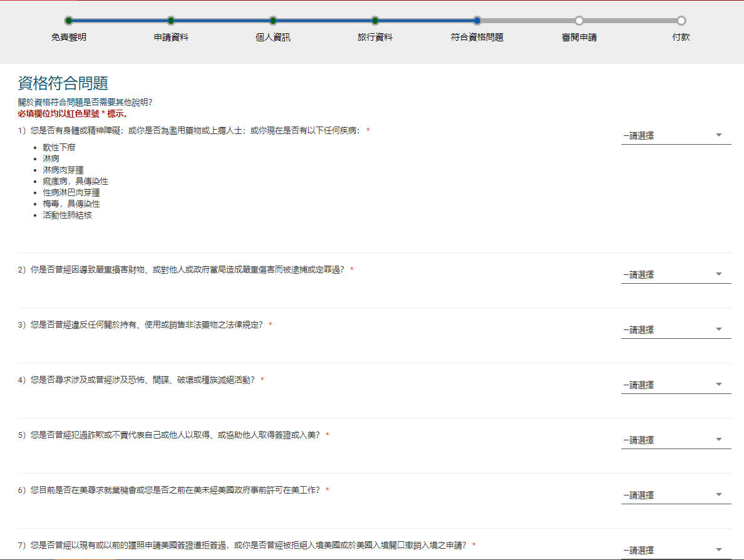The height and width of the screenshot is (560, 744).
Task: Click the 申請資料 step circle
Action: click(171, 21)
